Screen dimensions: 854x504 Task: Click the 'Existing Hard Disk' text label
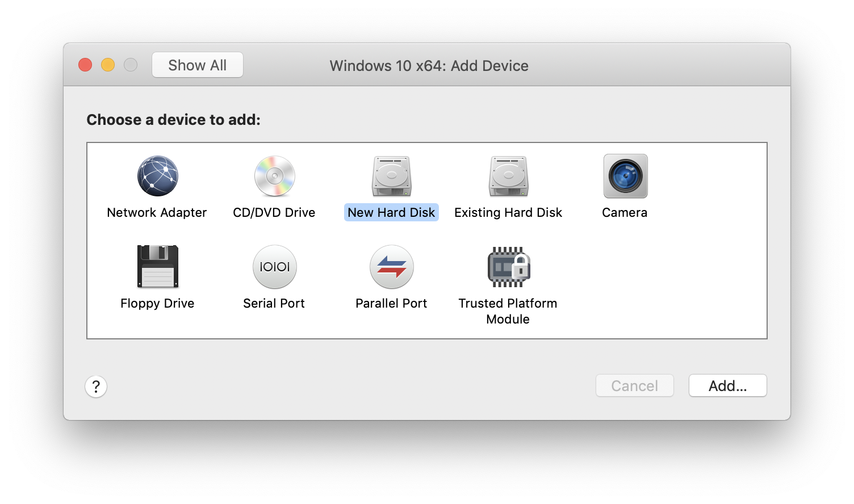[x=508, y=212]
